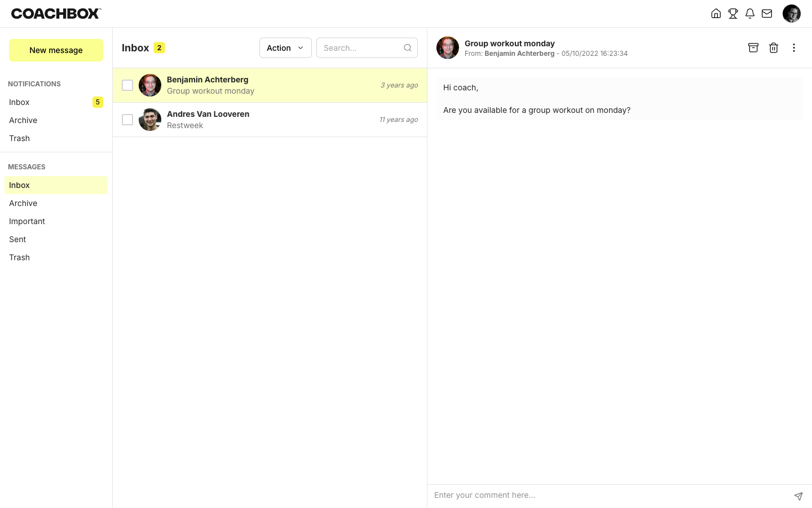Send comment with paper plane icon
The image size is (812, 508).
[x=798, y=496]
